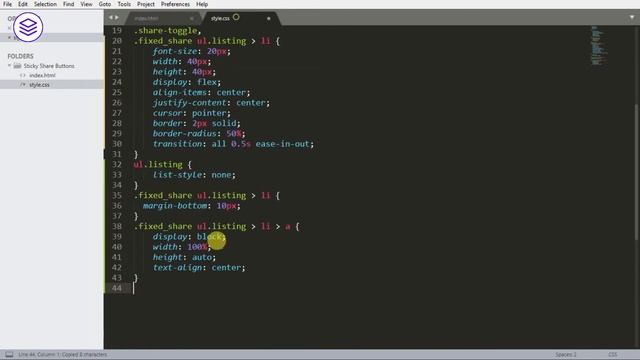Click the FOLDERS sidebar heading

(x=20, y=56)
